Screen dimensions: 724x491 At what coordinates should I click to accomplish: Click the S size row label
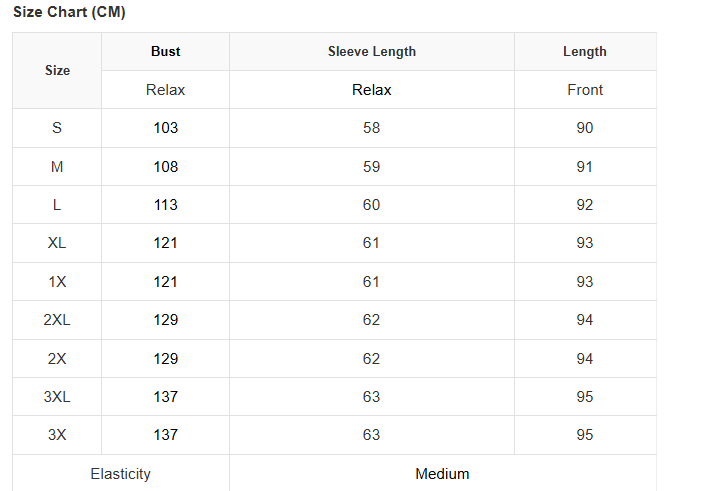(57, 128)
